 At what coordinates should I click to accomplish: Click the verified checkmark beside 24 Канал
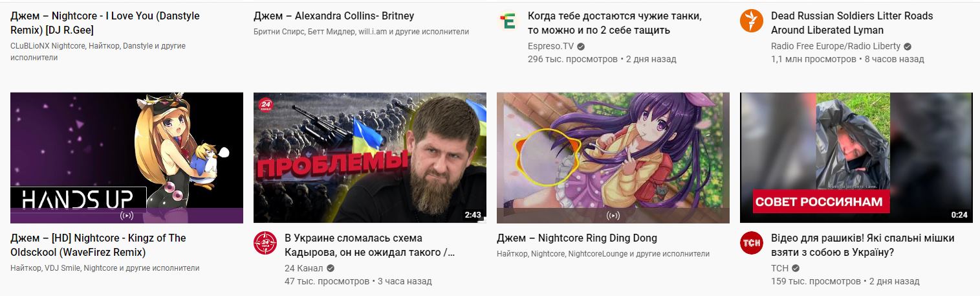[x=331, y=269]
